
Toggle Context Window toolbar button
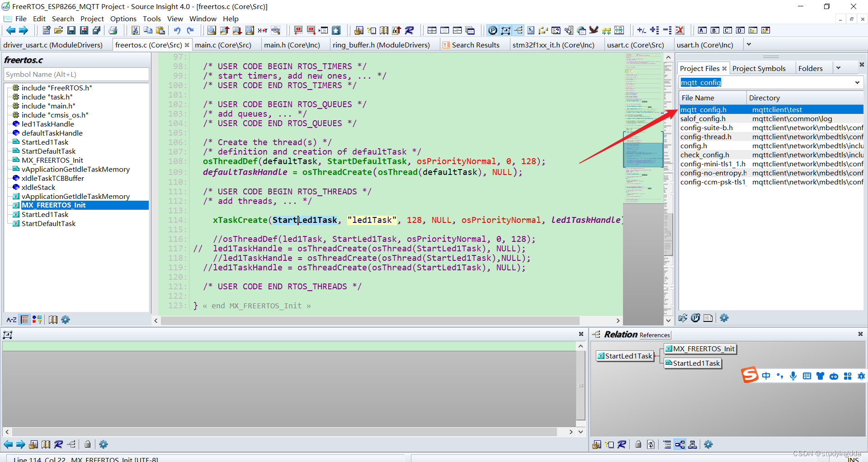click(505, 30)
